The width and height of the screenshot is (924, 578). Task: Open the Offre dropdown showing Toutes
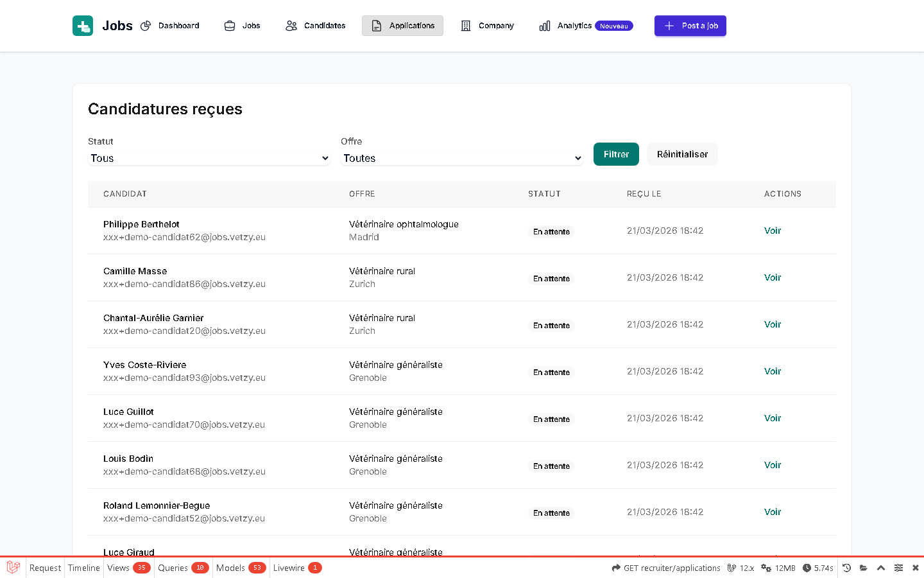click(x=462, y=158)
